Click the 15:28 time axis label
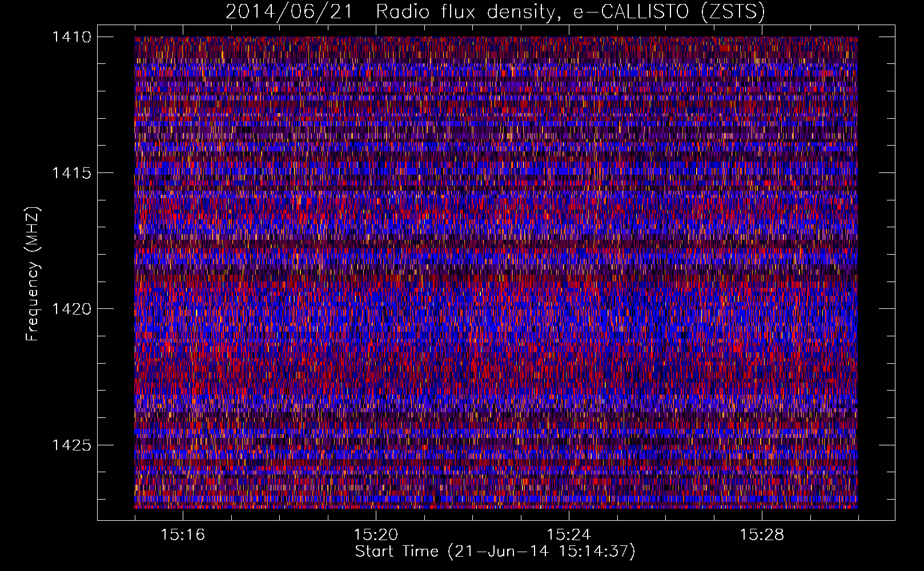Screen dimensions: 924x571 761,534
